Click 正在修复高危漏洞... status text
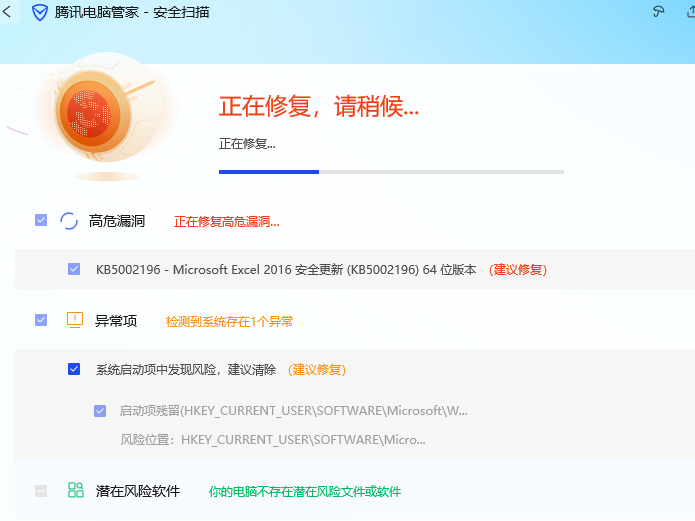Viewport: 695px width, 521px height. tap(226, 222)
